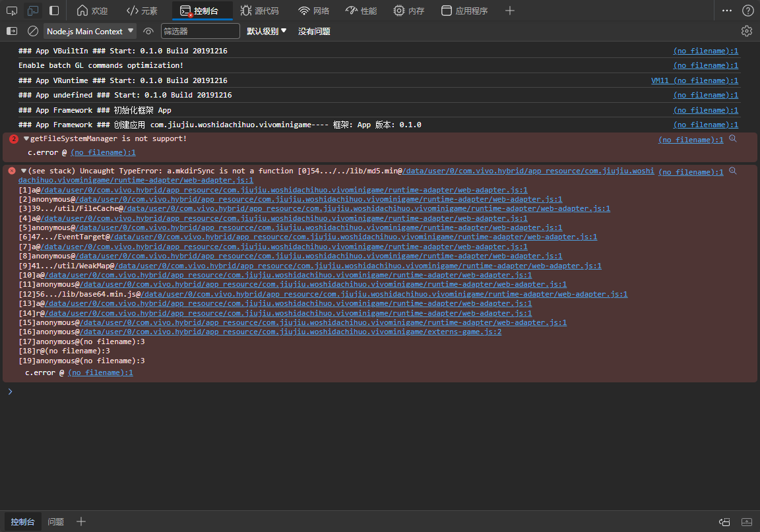Screen dimensions: 760x532
Task: Open c.error link under getFileSystemManager error
Action: point(103,153)
